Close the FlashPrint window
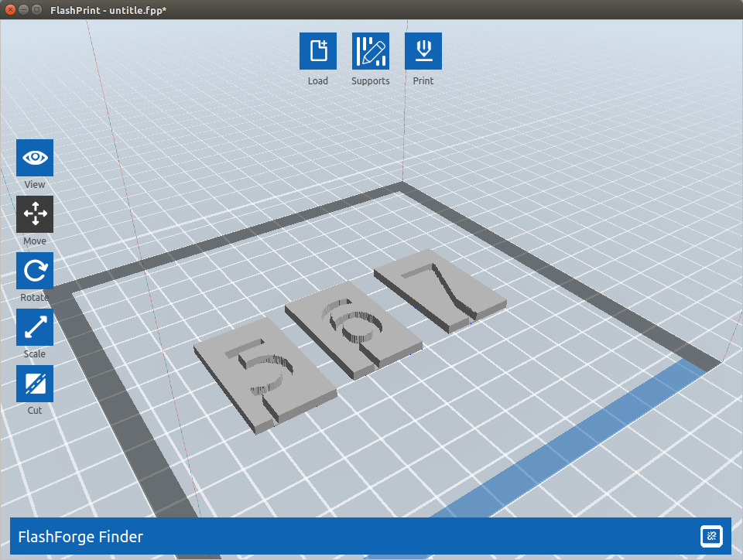 [10, 9]
